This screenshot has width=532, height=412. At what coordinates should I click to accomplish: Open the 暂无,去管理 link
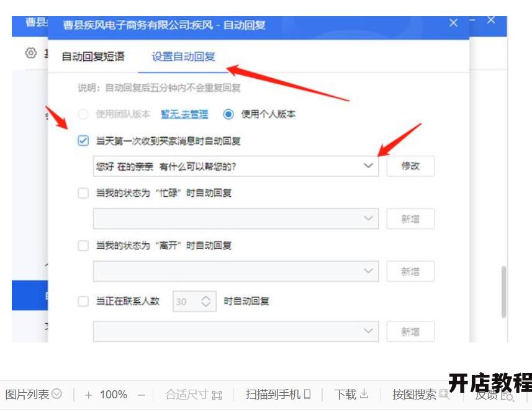pyautogui.click(x=184, y=114)
